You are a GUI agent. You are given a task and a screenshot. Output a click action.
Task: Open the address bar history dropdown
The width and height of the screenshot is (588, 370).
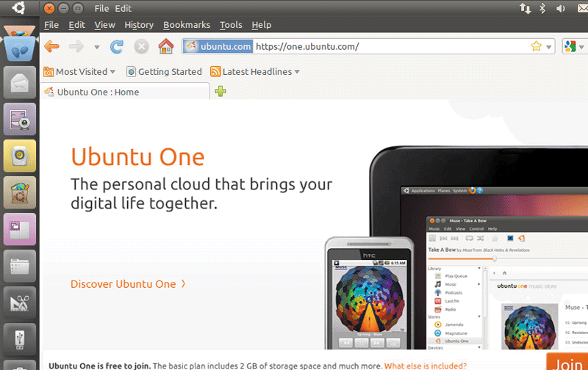coord(548,47)
